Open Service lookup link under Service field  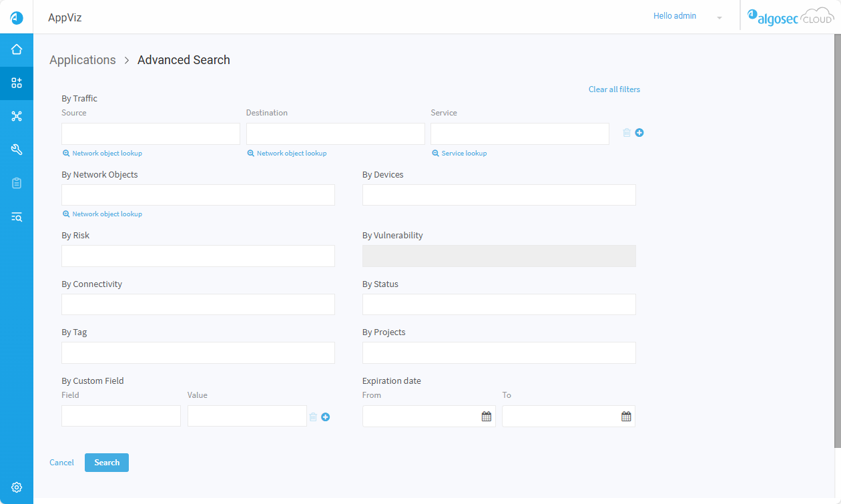coord(463,154)
